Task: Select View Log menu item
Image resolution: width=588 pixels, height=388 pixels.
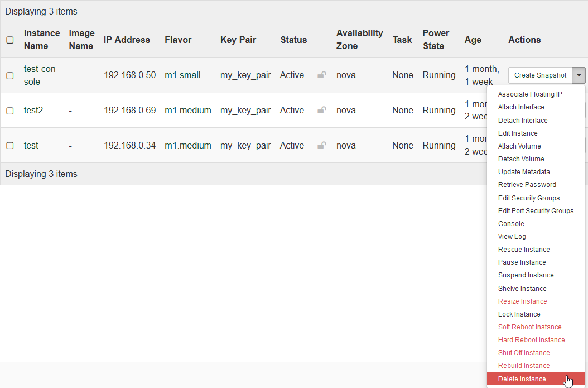Action: (512, 237)
